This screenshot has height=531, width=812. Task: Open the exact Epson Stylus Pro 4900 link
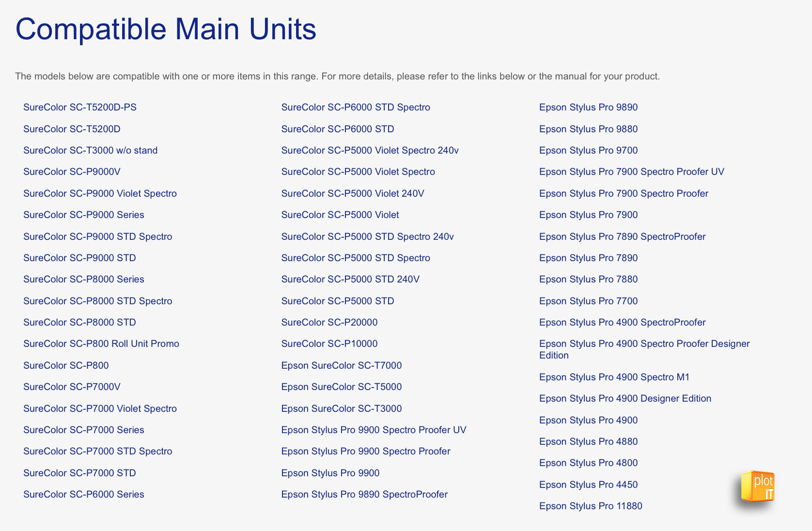point(589,420)
